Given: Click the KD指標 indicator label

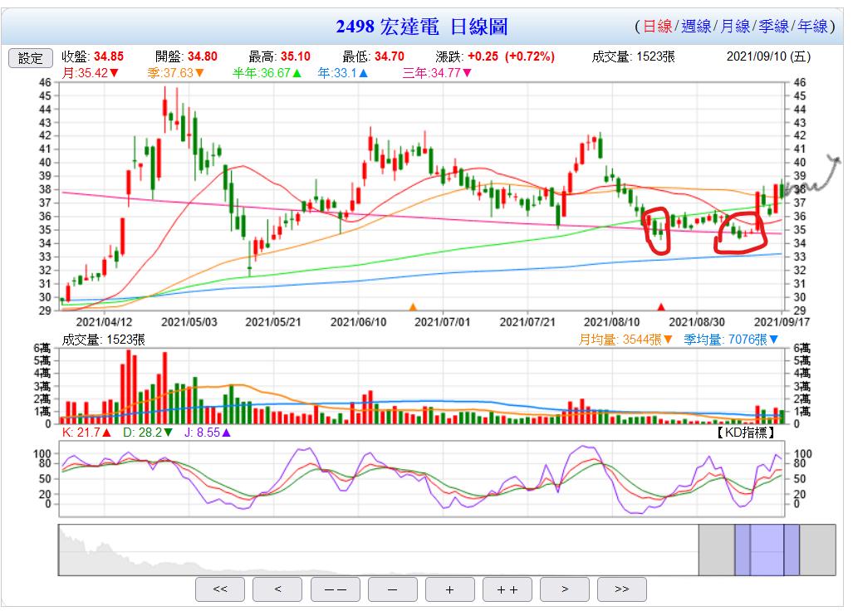Looking at the screenshot, I should coord(747,433).
